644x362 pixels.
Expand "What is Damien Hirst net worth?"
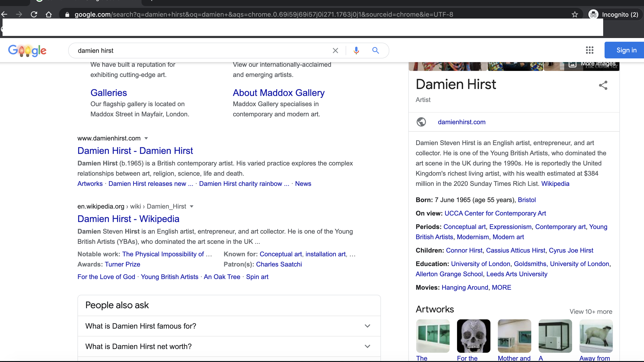click(367, 346)
